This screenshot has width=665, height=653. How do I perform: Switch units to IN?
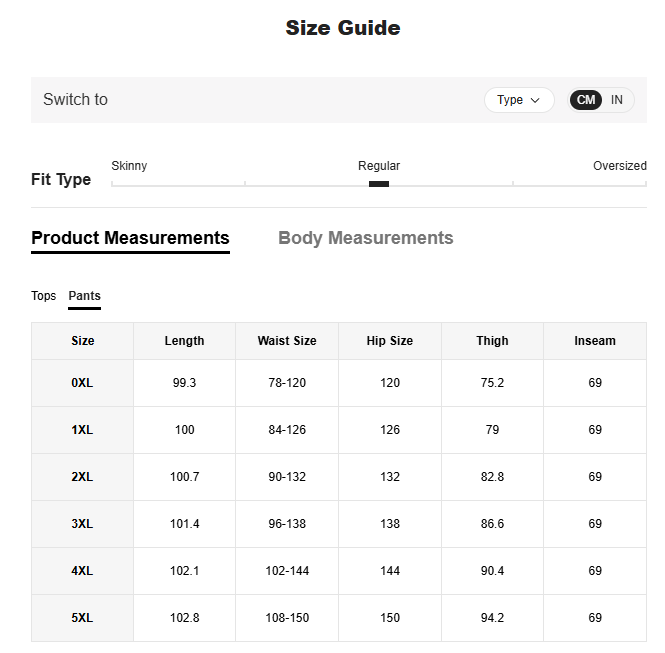pos(617,100)
